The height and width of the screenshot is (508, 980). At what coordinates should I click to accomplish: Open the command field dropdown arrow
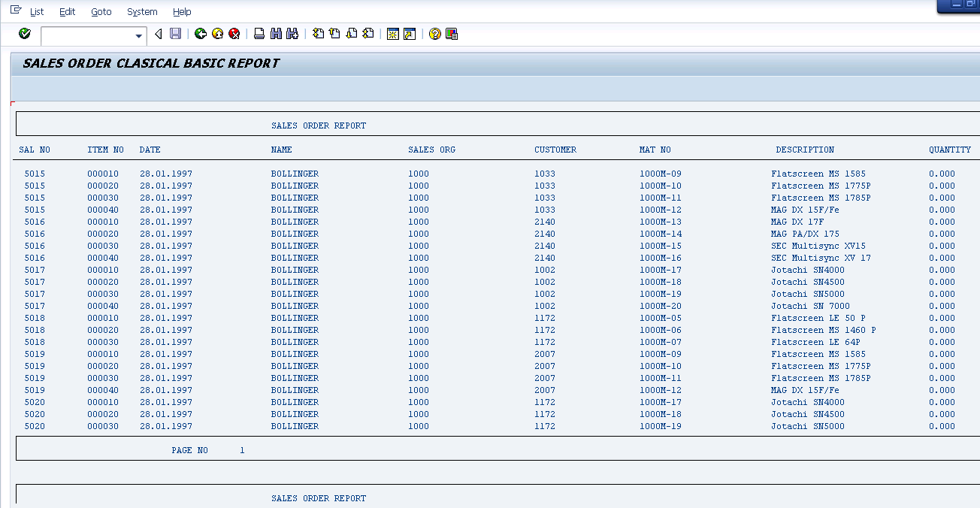pyautogui.click(x=138, y=35)
